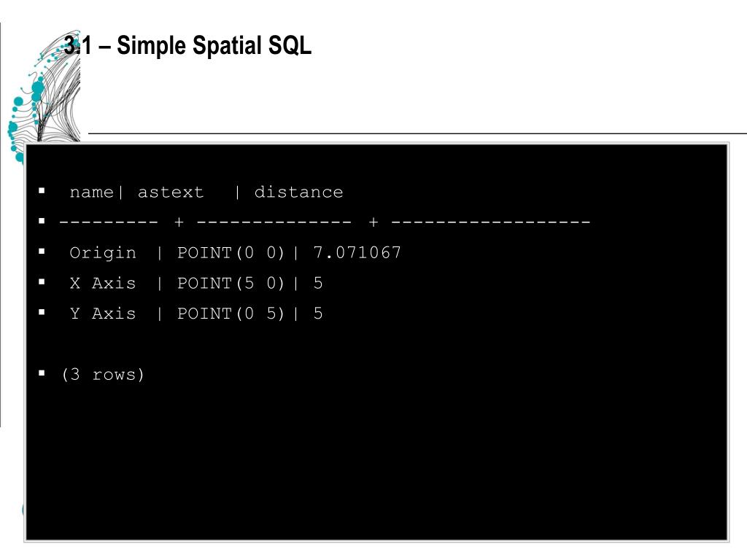Click the 'POINT(0 5)' value
Screen dimensions: 747x560
click(231, 314)
